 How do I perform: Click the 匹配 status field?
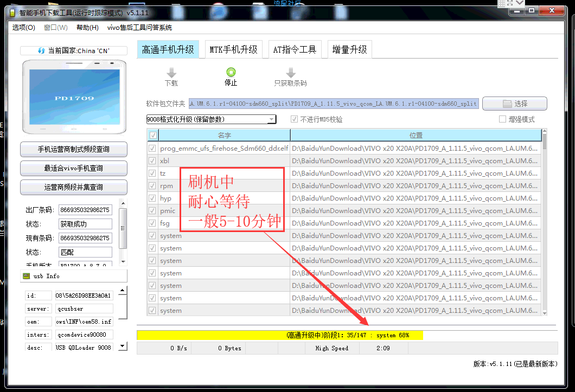click(x=85, y=252)
